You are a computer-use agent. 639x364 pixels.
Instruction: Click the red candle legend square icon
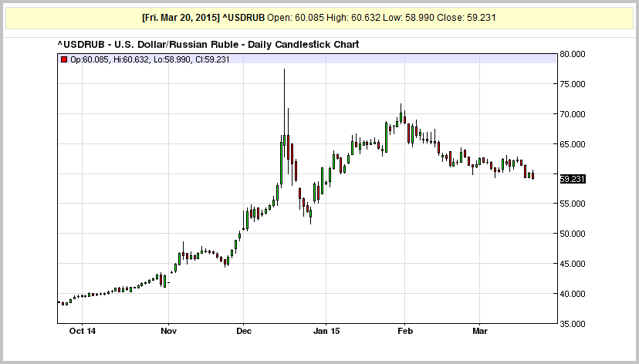click(x=64, y=59)
